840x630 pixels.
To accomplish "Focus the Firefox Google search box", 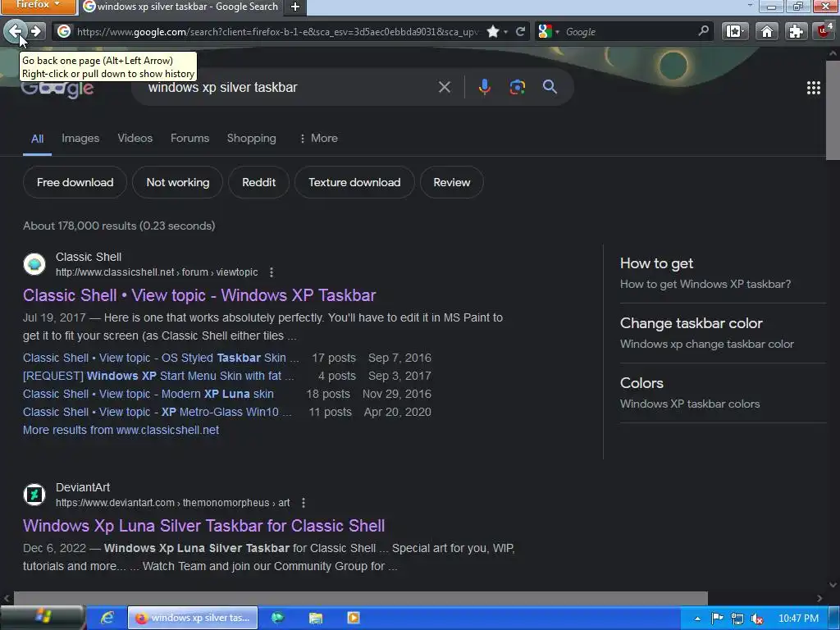I will point(629,32).
